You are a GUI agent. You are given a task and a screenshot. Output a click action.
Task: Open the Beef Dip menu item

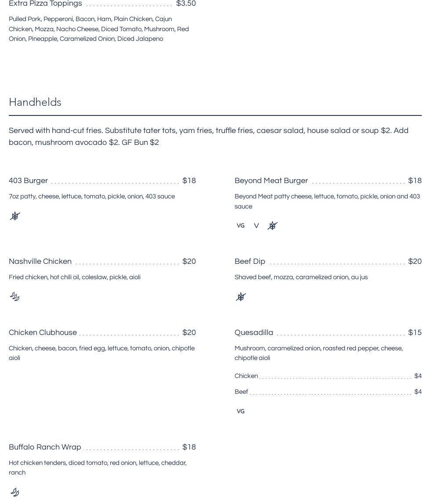point(250,262)
